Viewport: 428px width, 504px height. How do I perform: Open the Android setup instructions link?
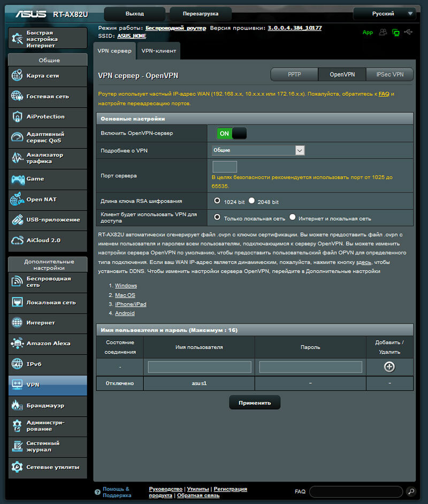click(125, 313)
